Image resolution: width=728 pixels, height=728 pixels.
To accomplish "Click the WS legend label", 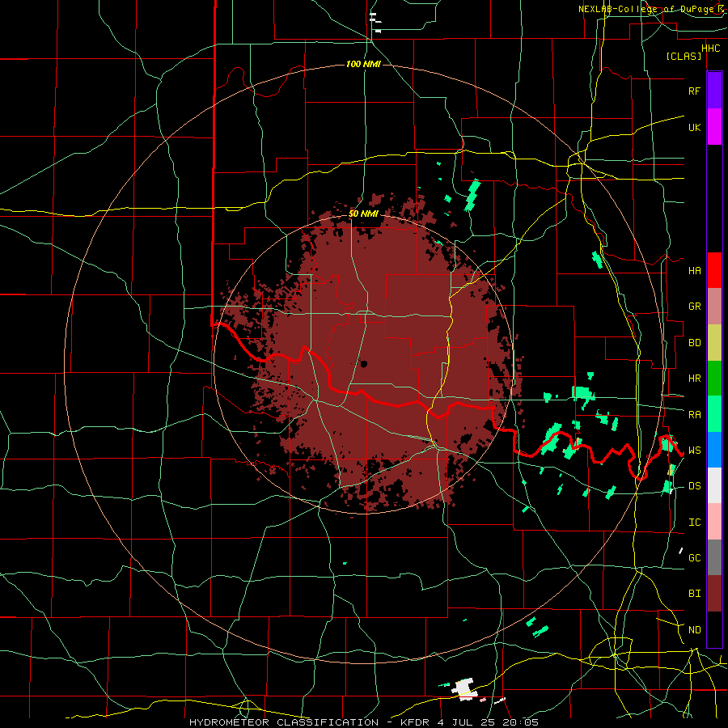I will click(694, 450).
